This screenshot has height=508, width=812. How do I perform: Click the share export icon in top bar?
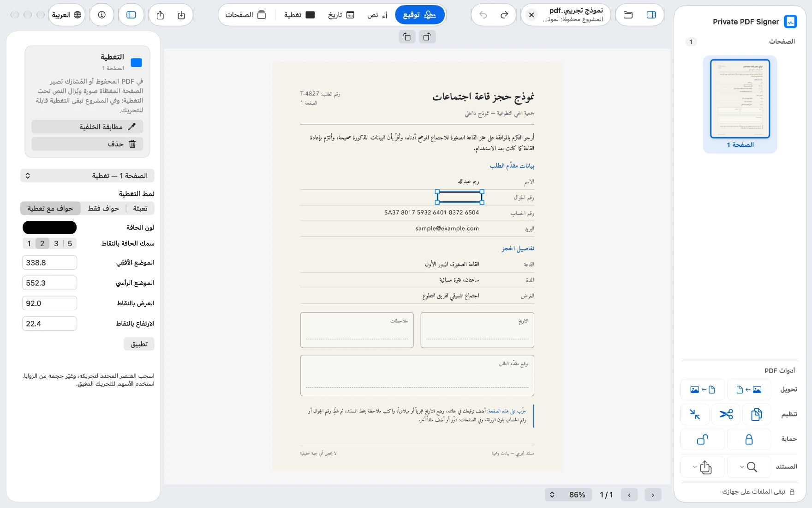click(x=160, y=15)
